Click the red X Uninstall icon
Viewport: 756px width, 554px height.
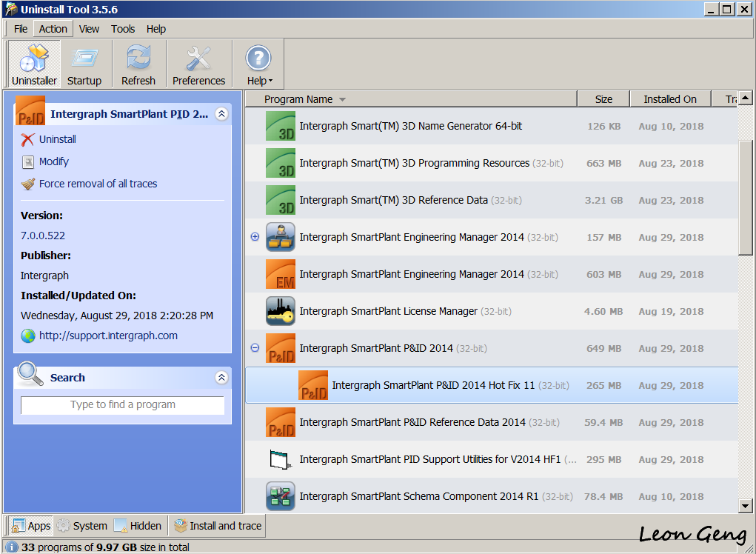point(27,140)
